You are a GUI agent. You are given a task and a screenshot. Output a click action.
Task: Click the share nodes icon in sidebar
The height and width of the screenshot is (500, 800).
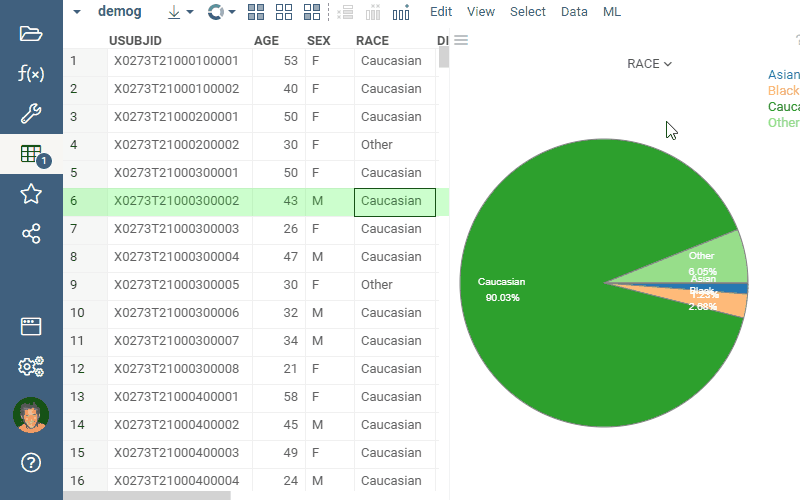(31, 234)
